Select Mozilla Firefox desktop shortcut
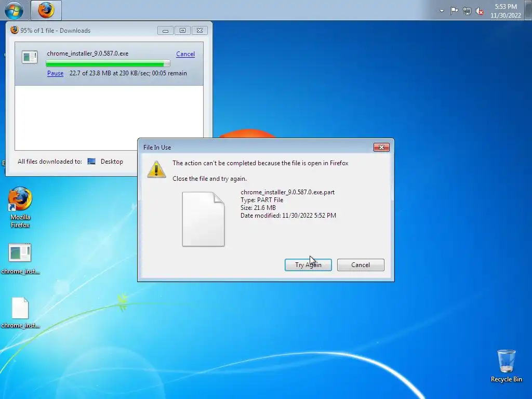The width and height of the screenshot is (532, 399). [x=20, y=207]
